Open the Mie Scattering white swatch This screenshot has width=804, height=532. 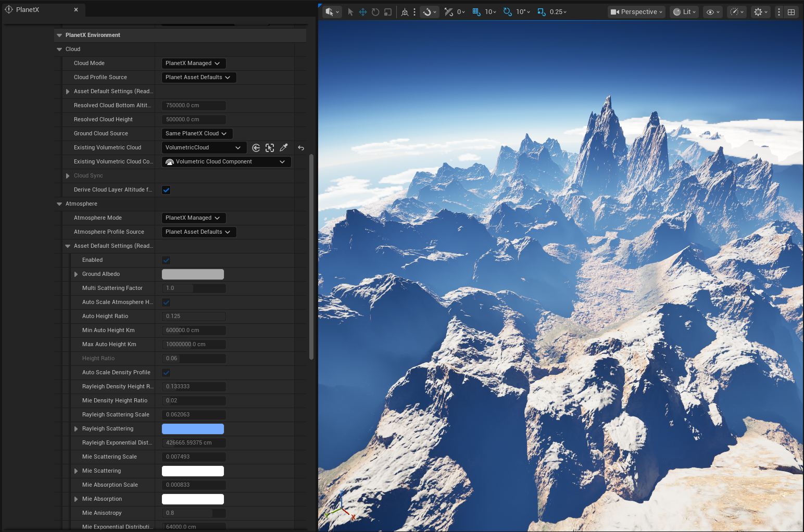(193, 471)
